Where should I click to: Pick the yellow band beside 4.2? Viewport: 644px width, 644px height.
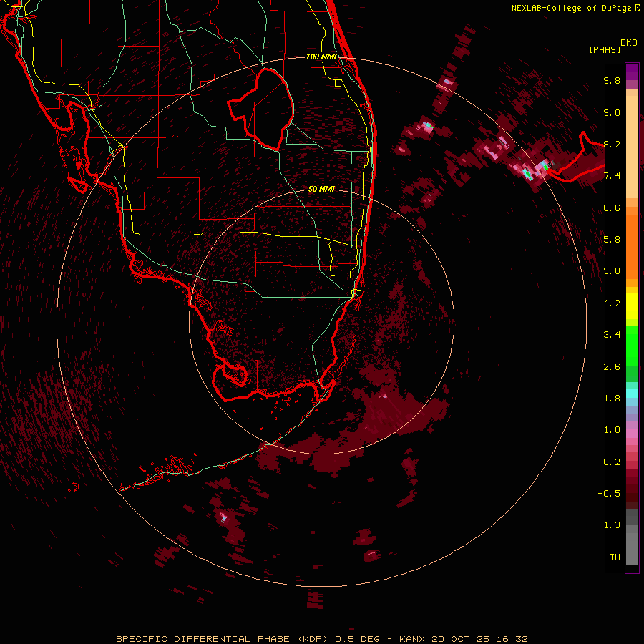(632, 306)
